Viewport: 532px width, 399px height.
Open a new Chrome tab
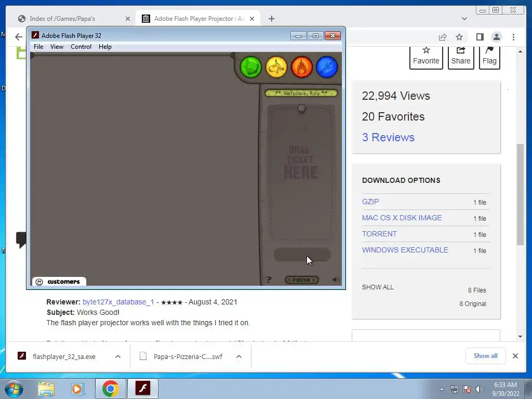tap(271, 19)
